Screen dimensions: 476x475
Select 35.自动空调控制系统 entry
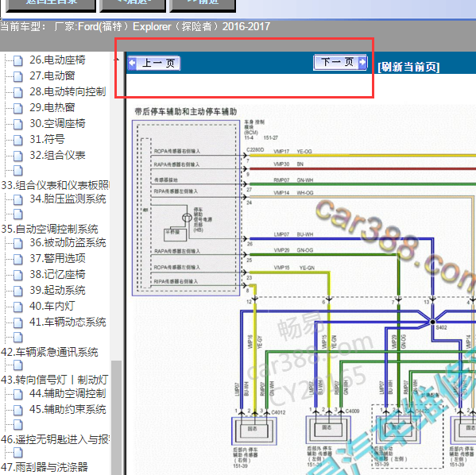point(49,229)
